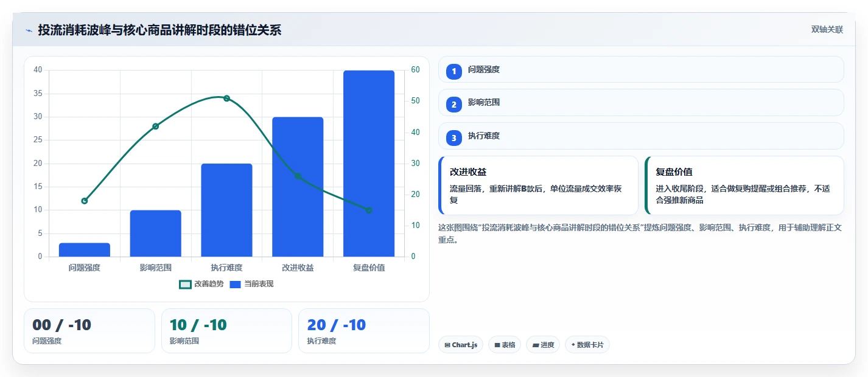Click the line point on the 改进收益 bar

pyautogui.click(x=298, y=176)
